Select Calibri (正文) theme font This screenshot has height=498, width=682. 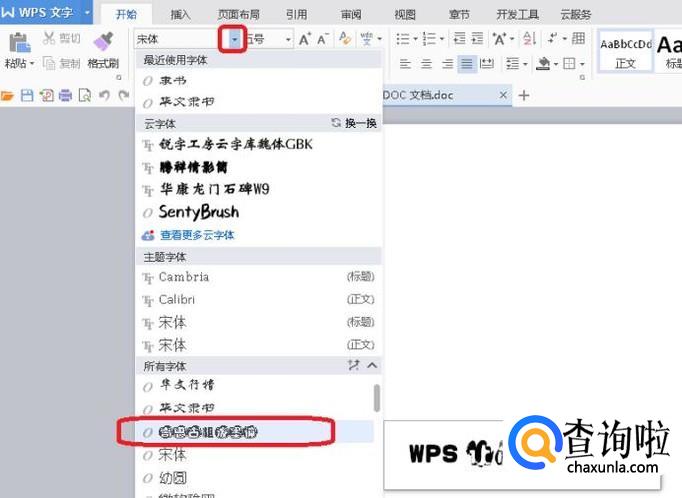click(258, 299)
